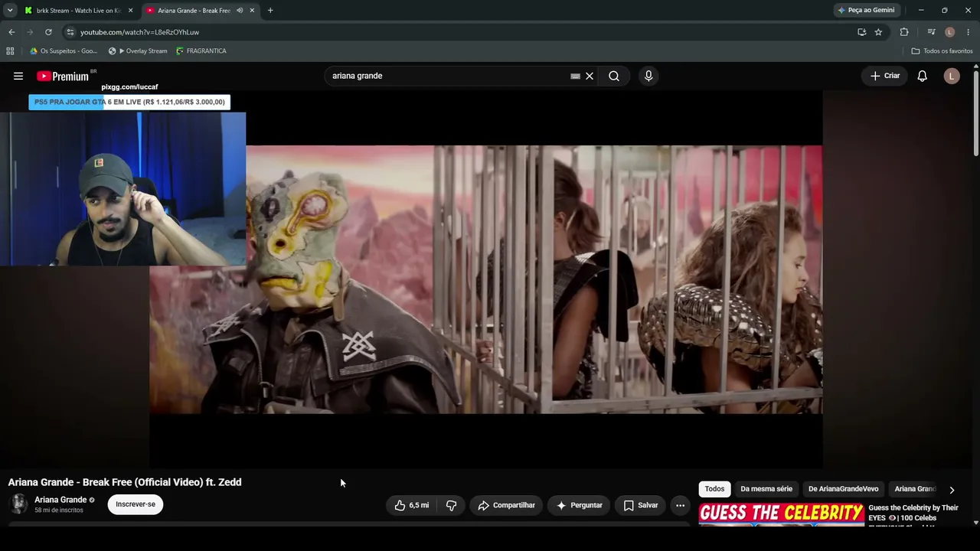
Task: Click the video title Break Free text
Action: coord(125,482)
